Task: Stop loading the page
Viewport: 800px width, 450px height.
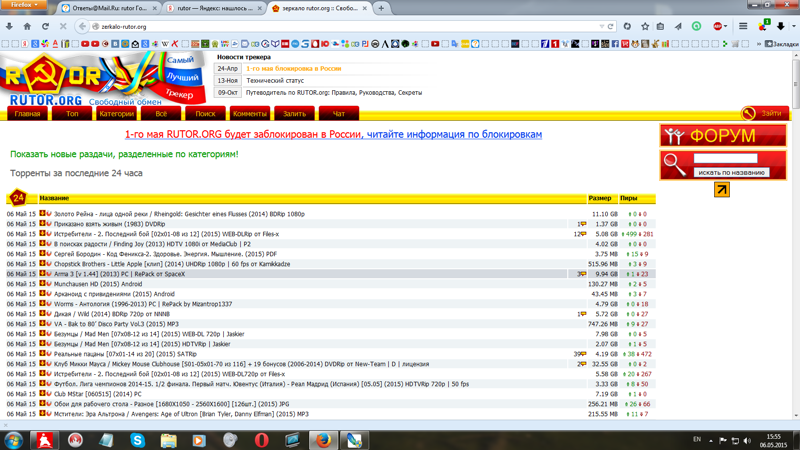Action: click(63, 26)
